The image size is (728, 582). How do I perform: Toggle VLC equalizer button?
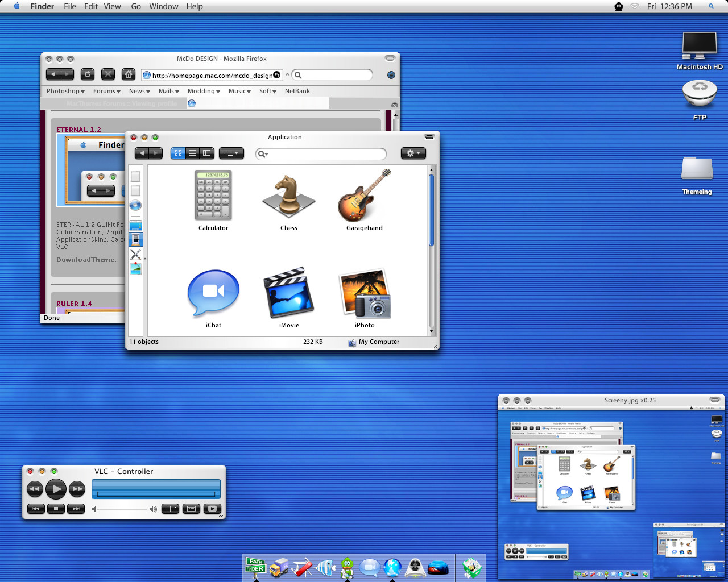click(170, 509)
